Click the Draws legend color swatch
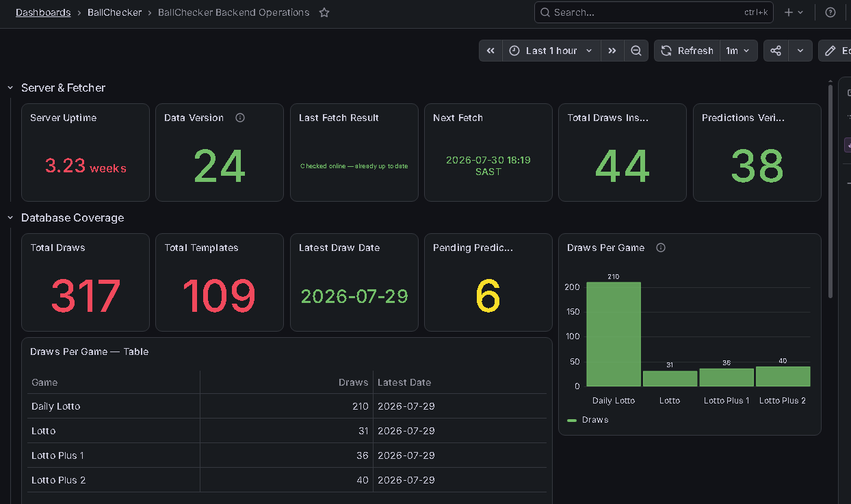The width and height of the screenshot is (851, 504). pos(572,420)
